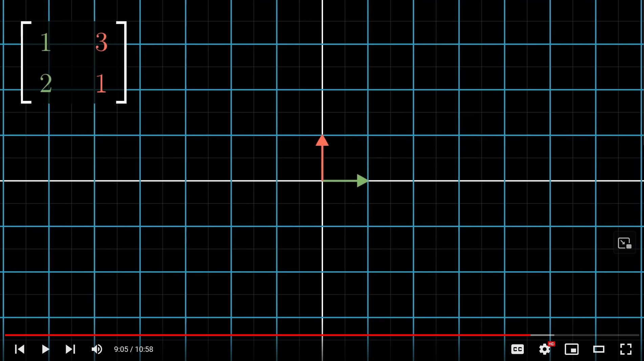Jump to the next video
This screenshot has height=361, width=644.
70,349
